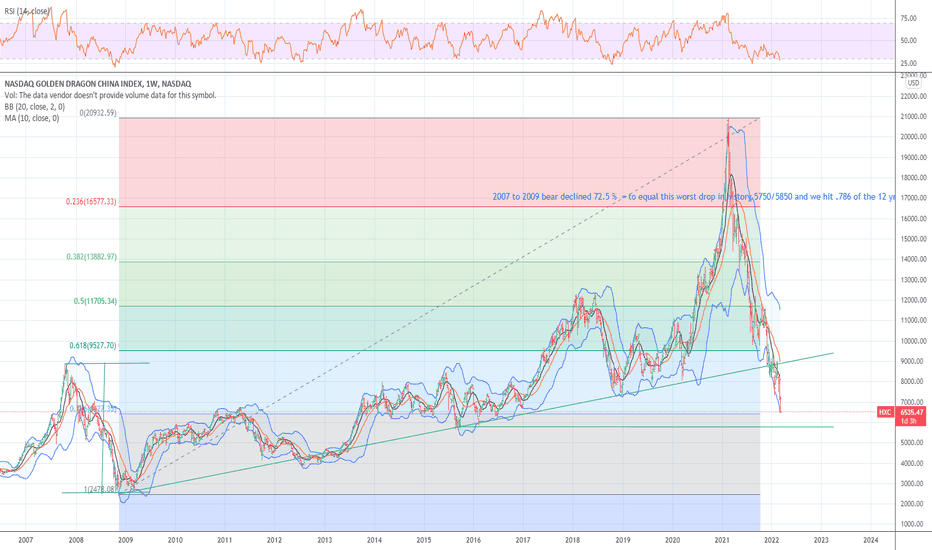Click the 2011 year on time axis
The width and height of the screenshot is (932, 550).
pos(225,540)
